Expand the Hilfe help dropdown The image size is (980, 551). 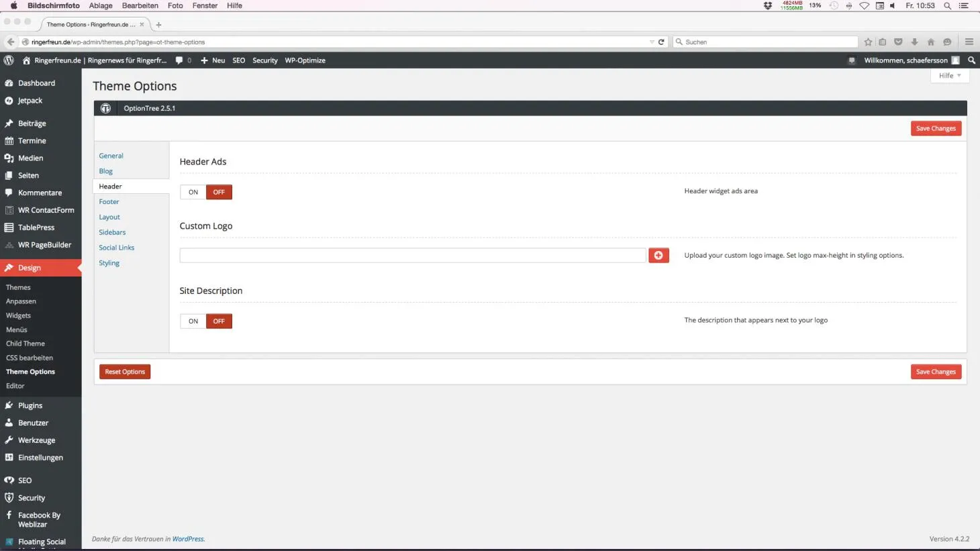click(949, 76)
